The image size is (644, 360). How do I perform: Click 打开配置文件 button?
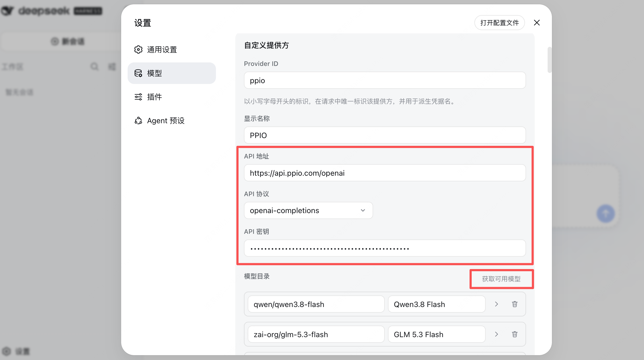tap(499, 23)
